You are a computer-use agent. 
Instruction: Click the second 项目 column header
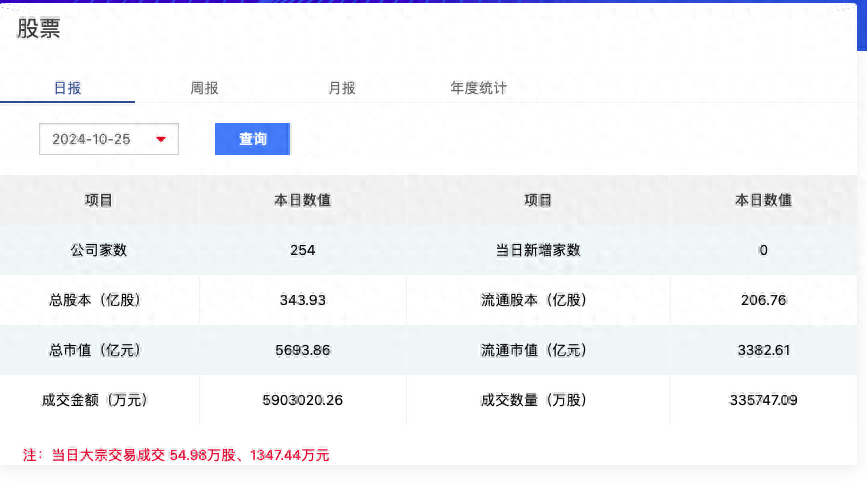pyautogui.click(x=537, y=200)
